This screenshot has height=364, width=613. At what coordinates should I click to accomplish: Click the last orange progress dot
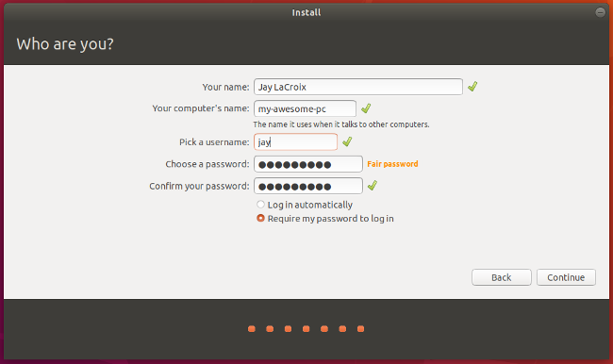coord(361,329)
